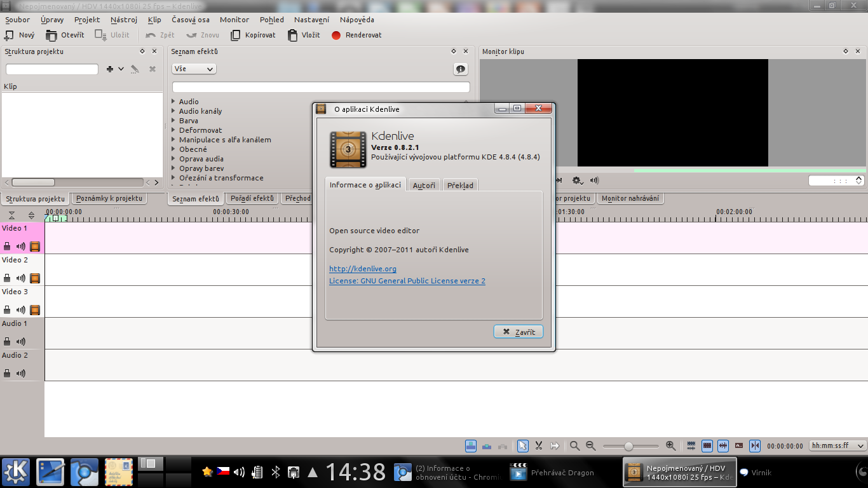Expand Manipulace s alfa kanálem category
The height and width of the screenshot is (488, 868).
tap(173, 140)
